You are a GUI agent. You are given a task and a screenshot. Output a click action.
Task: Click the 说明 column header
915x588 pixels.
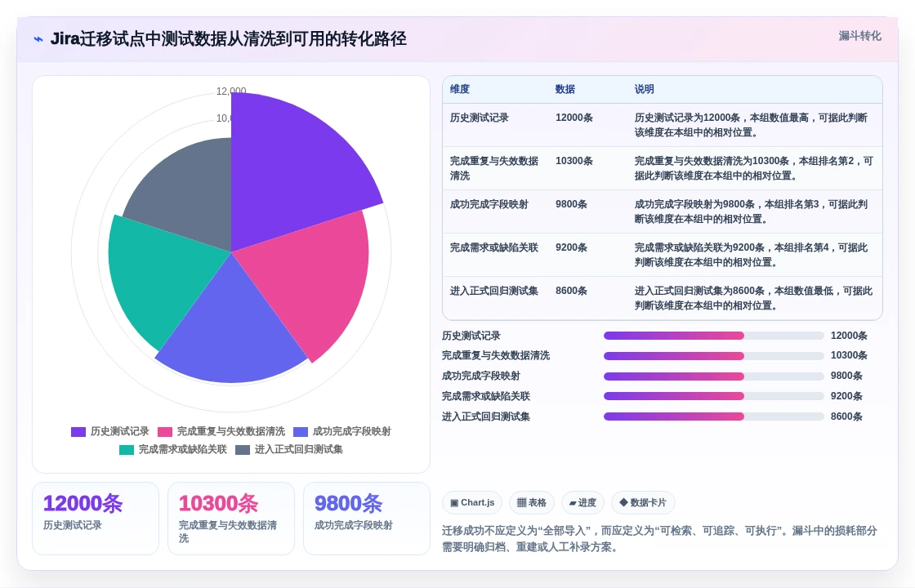click(x=645, y=89)
